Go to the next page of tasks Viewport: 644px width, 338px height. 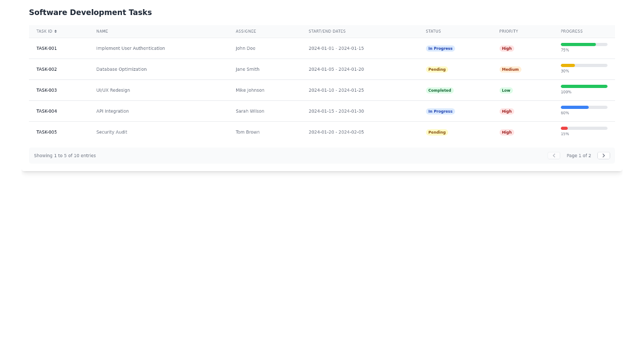[x=603, y=156]
